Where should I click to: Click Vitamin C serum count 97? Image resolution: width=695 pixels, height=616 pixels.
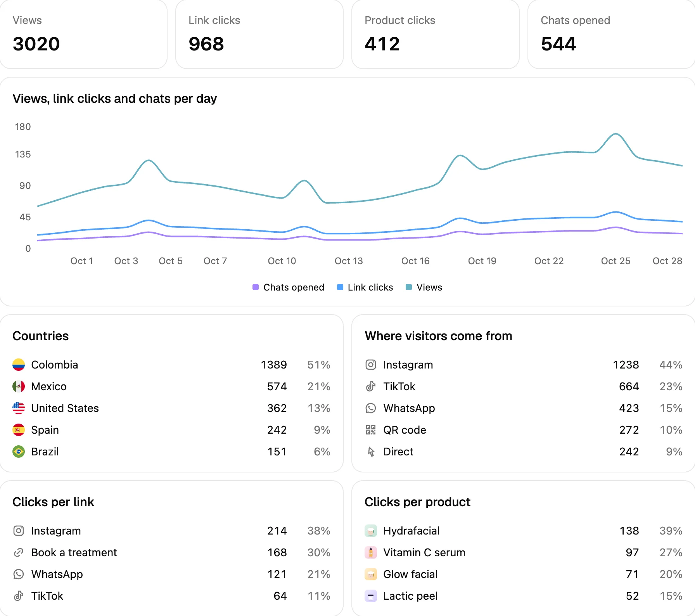pos(633,552)
